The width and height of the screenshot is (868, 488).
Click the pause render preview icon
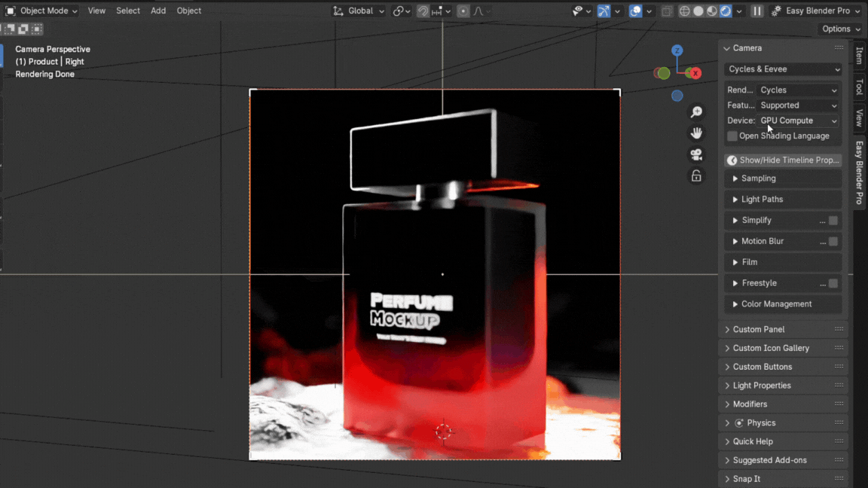[x=756, y=11]
